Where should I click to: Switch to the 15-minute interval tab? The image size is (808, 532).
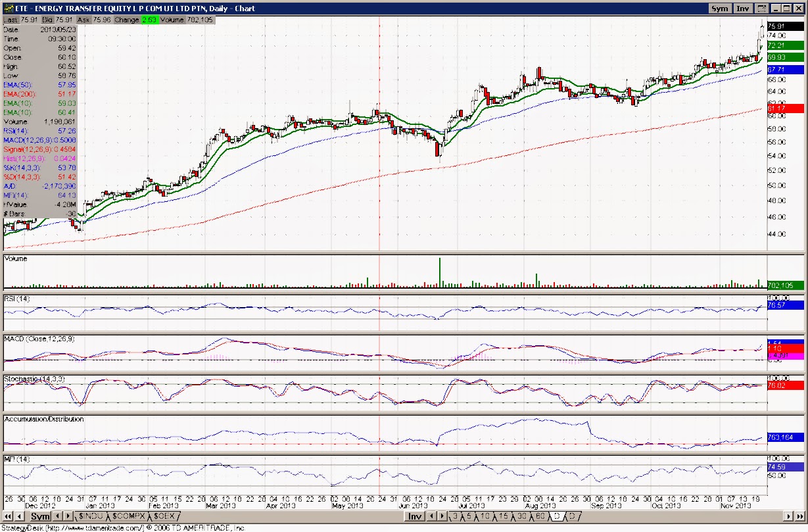[x=504, y=517]
